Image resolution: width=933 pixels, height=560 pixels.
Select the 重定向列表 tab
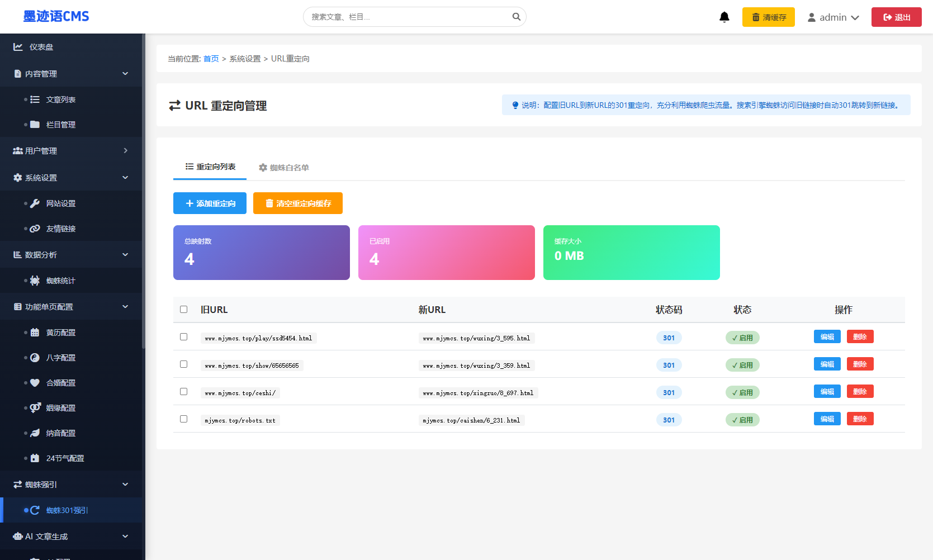pos(210,167)
